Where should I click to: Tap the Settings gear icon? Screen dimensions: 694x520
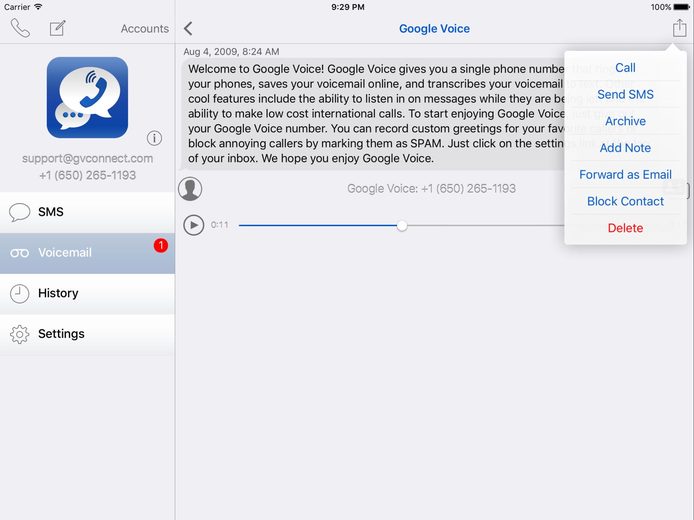click(x=19, y=334)
